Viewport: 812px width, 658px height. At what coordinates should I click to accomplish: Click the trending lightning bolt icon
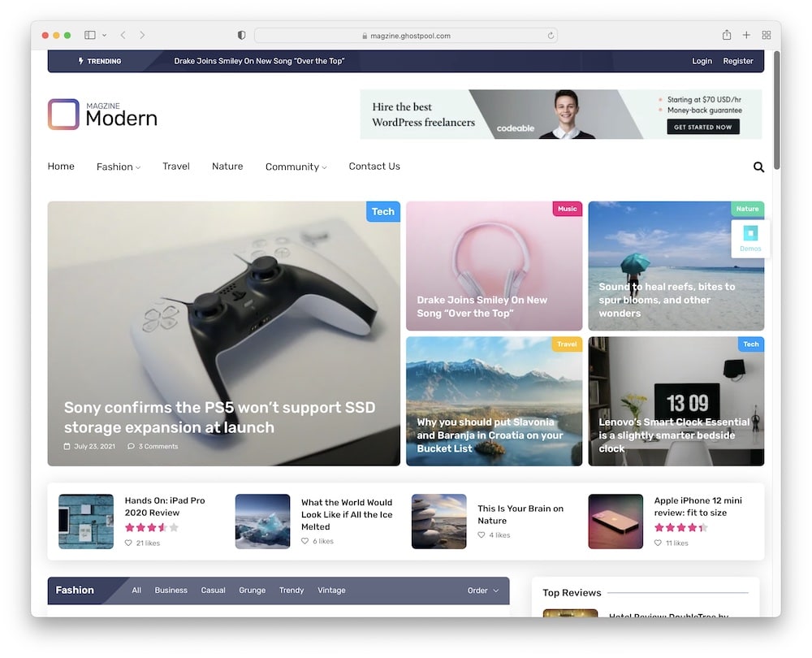coord(80,61)
